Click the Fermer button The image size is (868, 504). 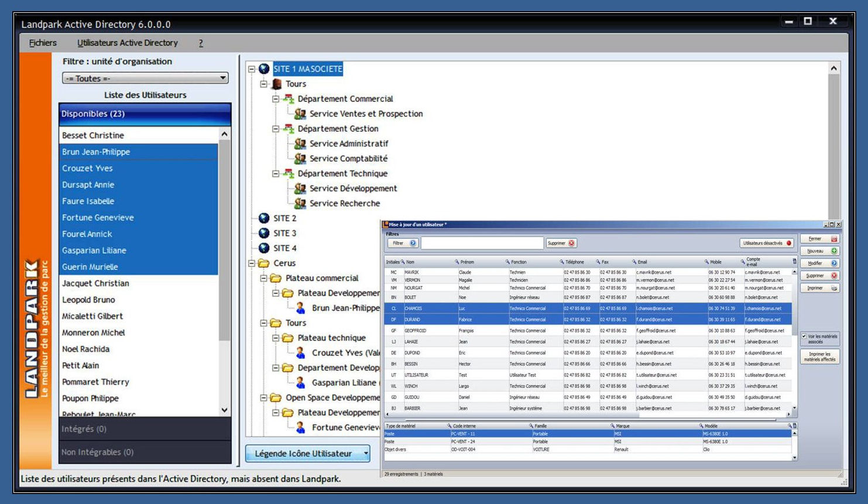tap(819, 239)
